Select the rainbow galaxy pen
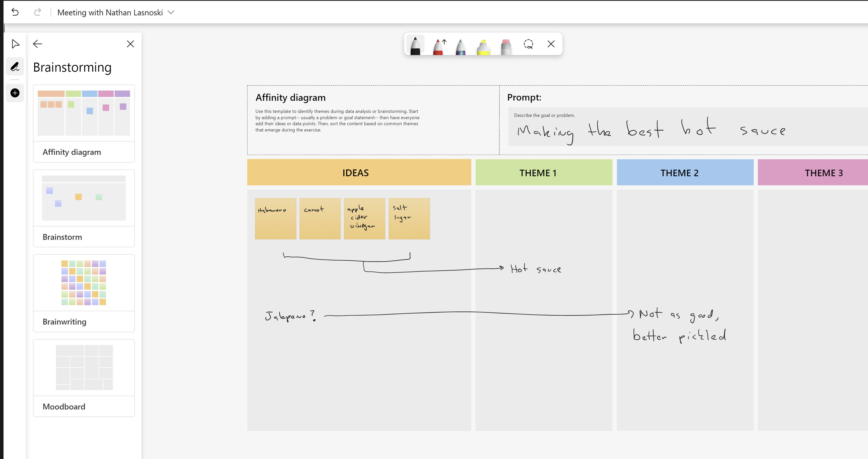This screenshot has width=868, height=459. (460, 46)
